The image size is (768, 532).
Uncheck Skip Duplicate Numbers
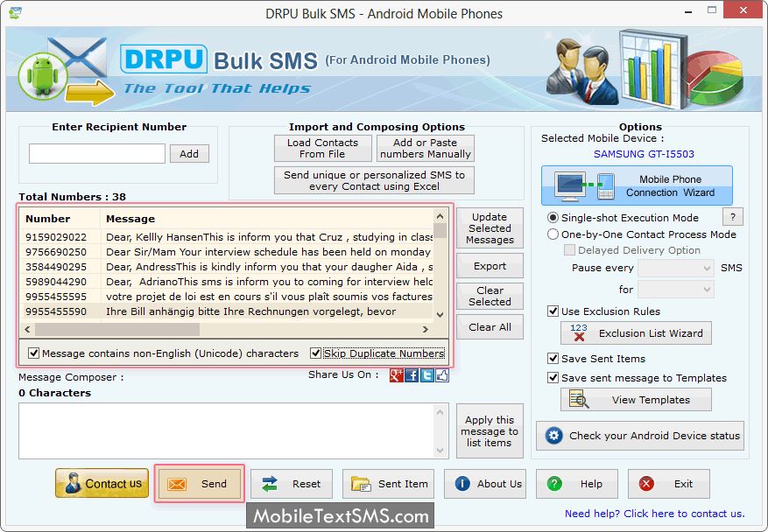pyautogui.click(x=316, y=353)
